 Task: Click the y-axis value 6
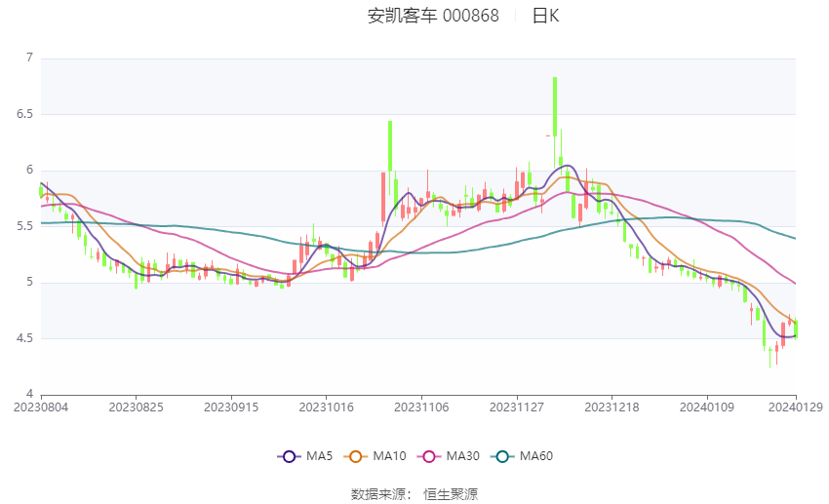(x=29, y=171)
